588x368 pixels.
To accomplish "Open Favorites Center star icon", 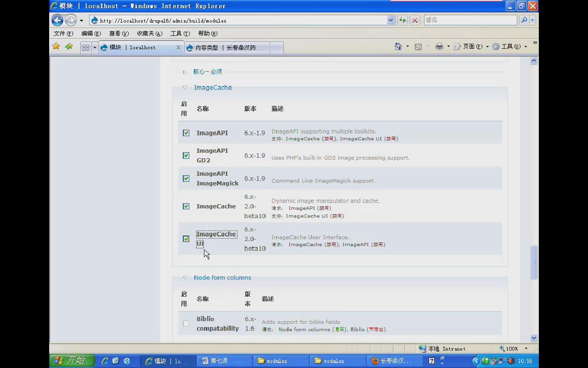I will tap(56, 46).
